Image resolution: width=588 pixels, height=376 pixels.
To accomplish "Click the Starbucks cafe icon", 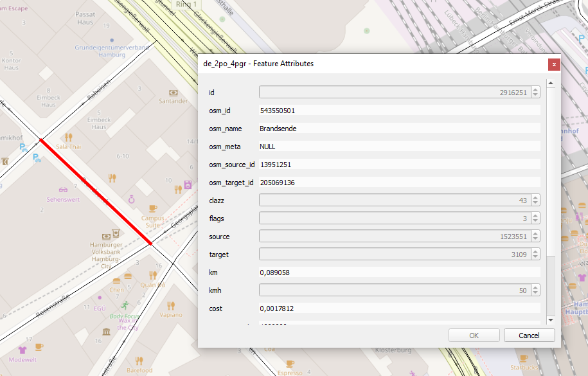I will pyautogui.click(x=522, y=358).
